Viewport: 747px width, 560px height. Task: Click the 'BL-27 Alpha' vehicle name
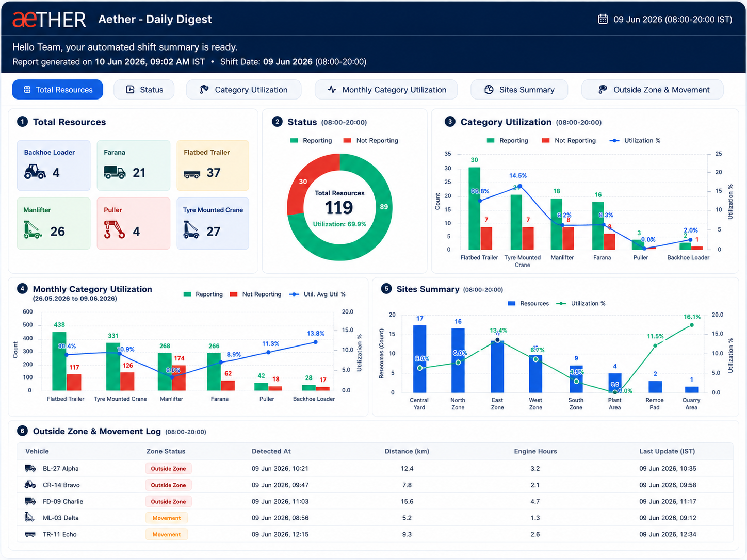pos(61,469)
